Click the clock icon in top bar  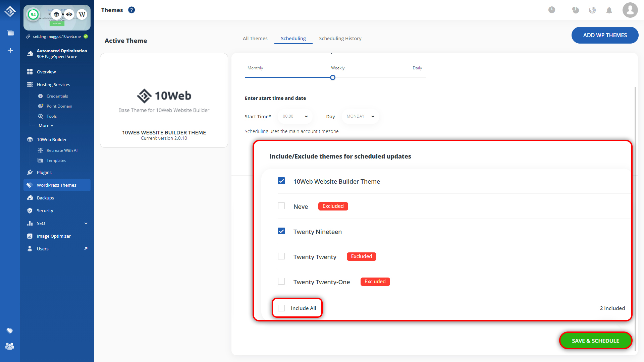(x=552, y=10)
